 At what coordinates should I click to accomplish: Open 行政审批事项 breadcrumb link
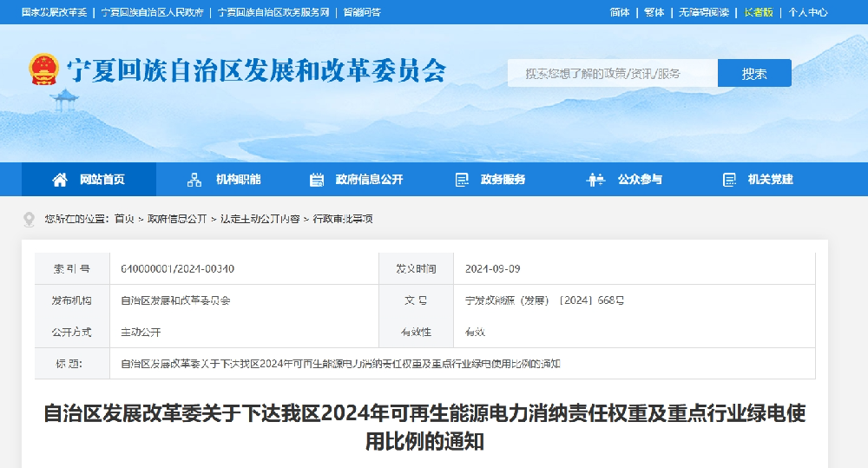pyautogui.click(x=343, y=219)
